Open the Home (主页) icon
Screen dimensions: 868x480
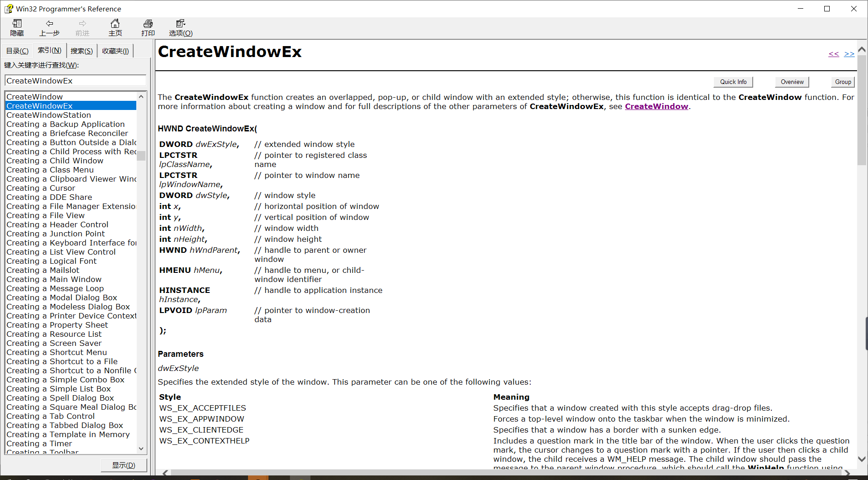[x=115, y=23]
